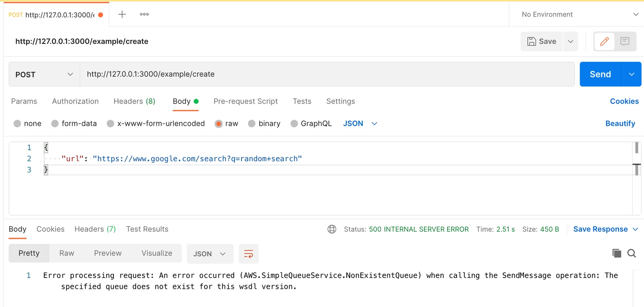Open response Headers (7) tab
Image resolution: width=644 pixels, height=307 pixels.
pyautogui.click(x=95, y=229)
